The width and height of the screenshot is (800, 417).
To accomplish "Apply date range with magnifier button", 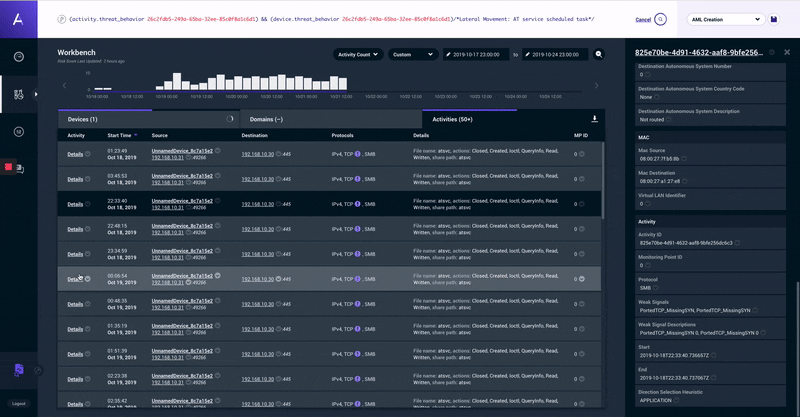I will 598,54.
